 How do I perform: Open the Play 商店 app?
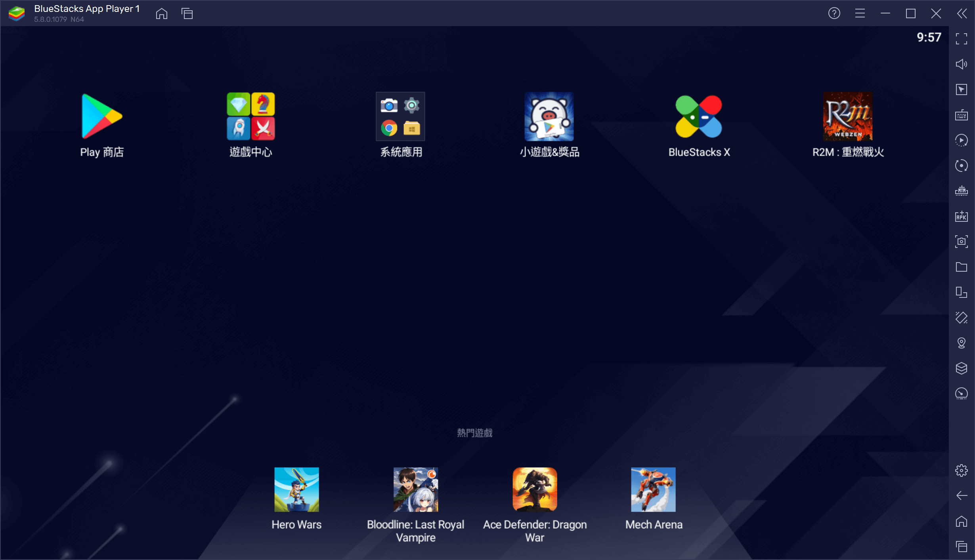[x=102, y=116]
